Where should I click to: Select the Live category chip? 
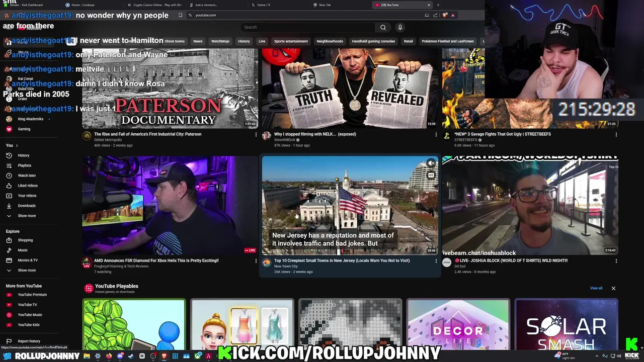[262, 41]
